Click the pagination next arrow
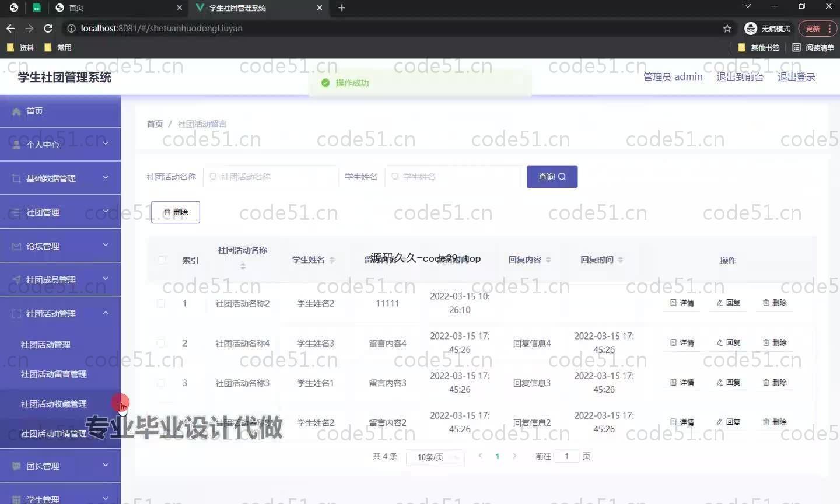 [514, 456]
